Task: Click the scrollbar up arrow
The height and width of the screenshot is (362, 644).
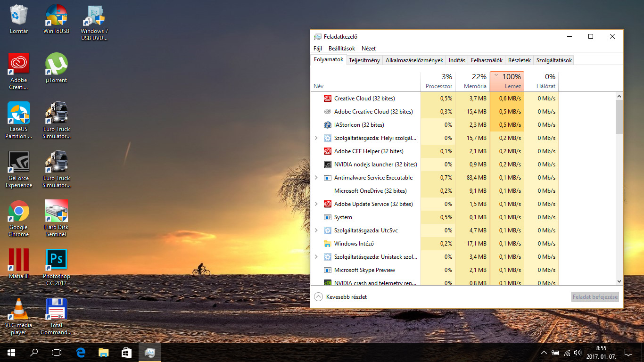Action: coord(619,96)
